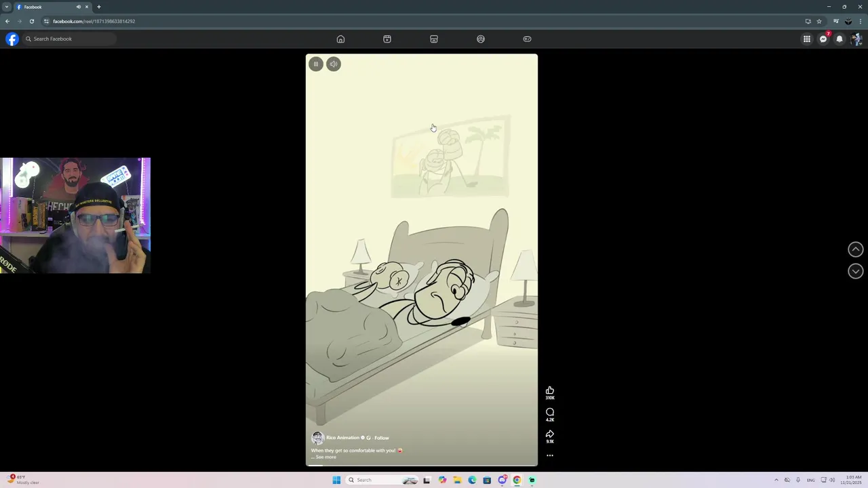The height and width of the screenshot is (488, 868).
Task: Open the Windows Start menu
Action: tap(336, 480)
